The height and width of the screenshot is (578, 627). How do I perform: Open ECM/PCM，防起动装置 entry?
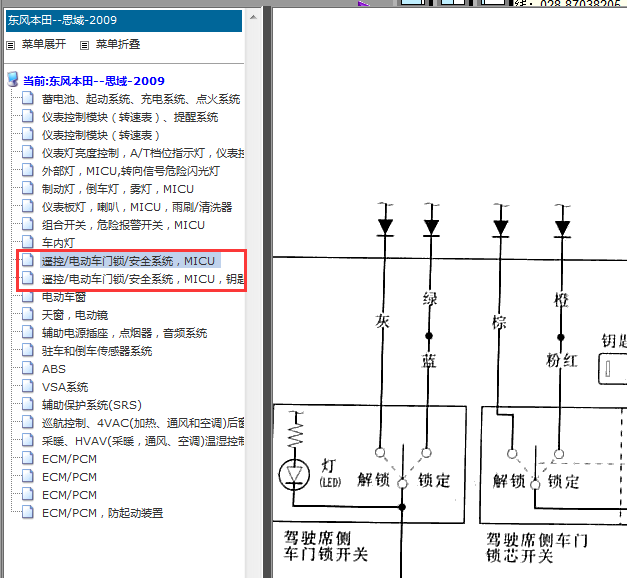[102, 513]
